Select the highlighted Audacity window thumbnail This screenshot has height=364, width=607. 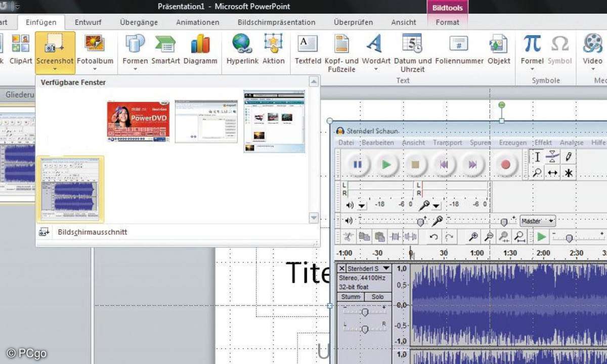tap(70, 189)
